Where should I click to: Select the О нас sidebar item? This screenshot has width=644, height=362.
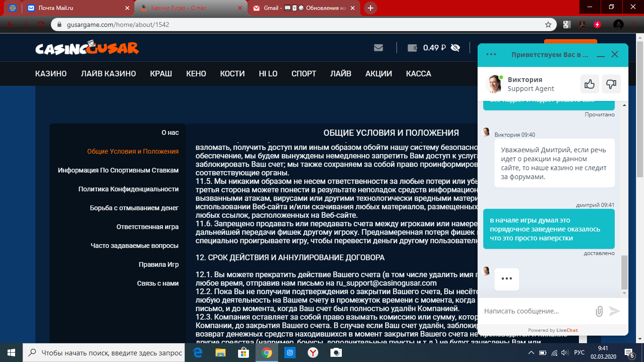[x=170, y=132]
